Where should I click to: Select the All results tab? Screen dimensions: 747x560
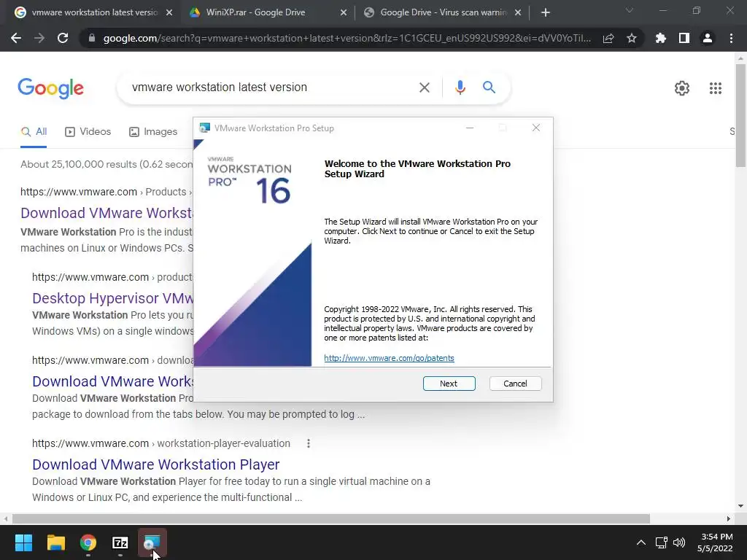tap(34, 132)
